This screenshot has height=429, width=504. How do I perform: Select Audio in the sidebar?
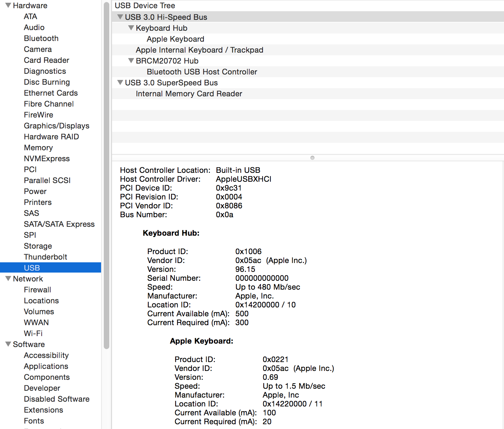pos(34,27)
